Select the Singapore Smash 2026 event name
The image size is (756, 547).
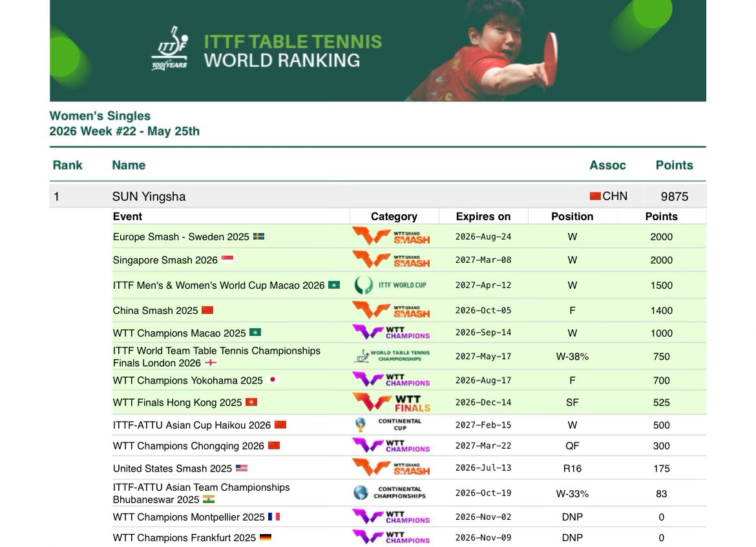coord(165,260)
